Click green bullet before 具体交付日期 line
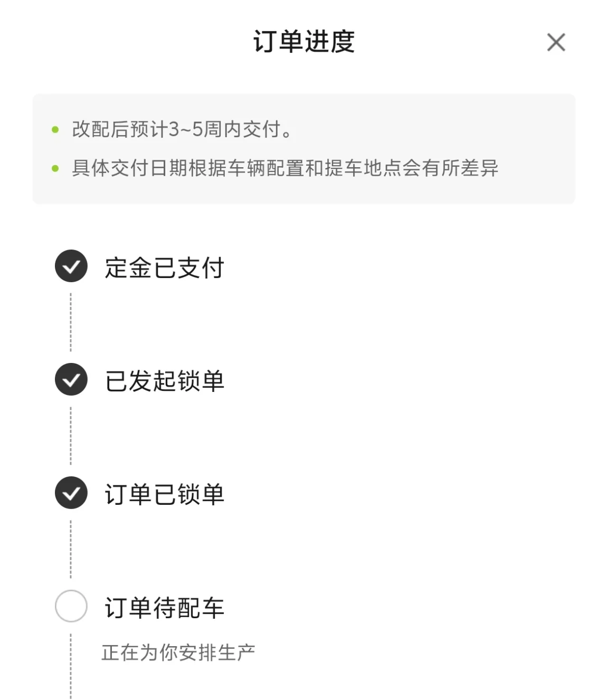 [55, 169]
